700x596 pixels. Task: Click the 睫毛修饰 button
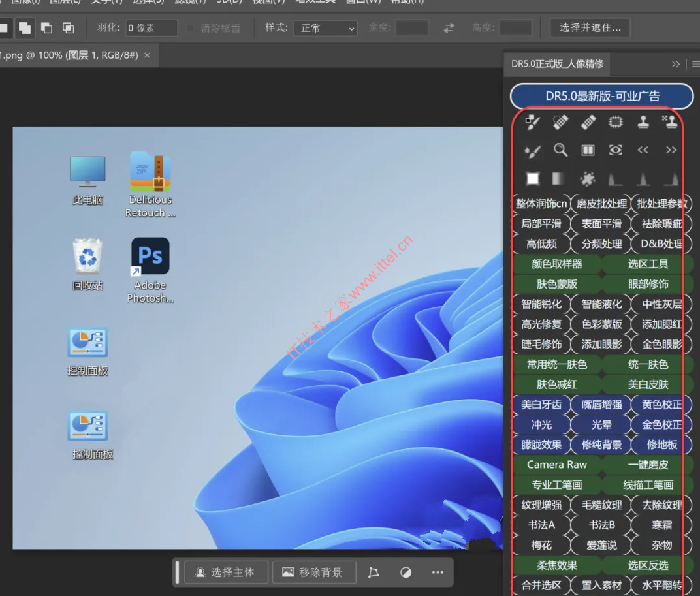(541, 344)
